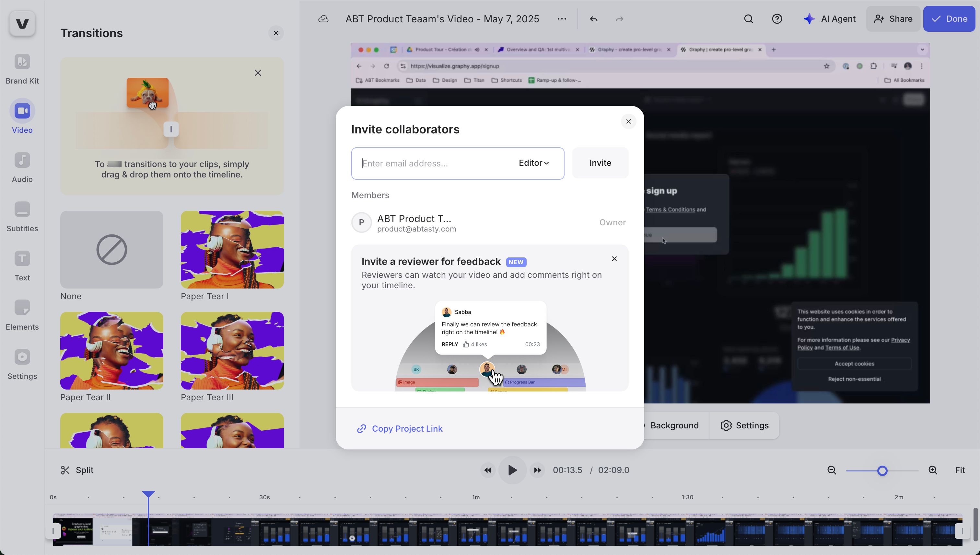Click the cloud save status icon

(x=323, y=19)
